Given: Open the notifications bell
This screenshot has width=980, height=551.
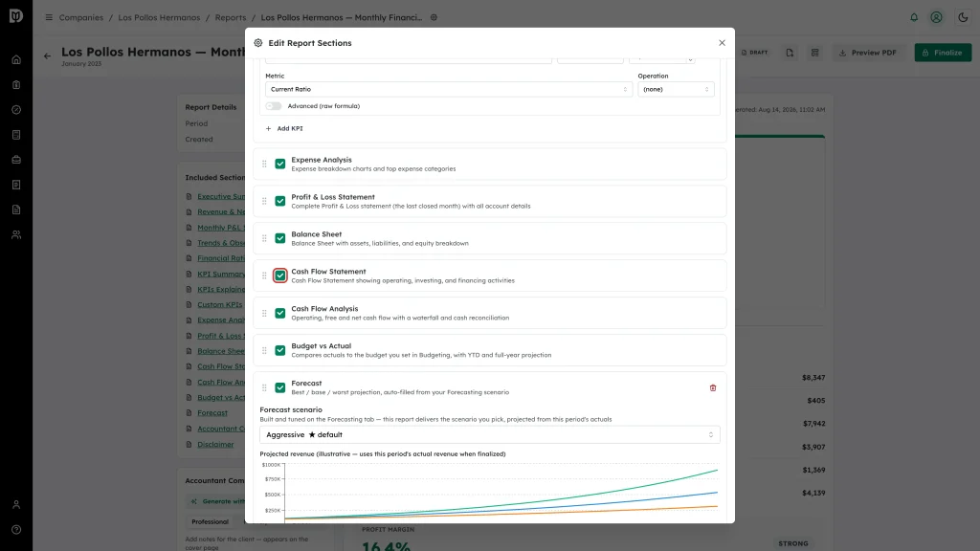Looking at the screenshot, I should pos(914,17).
